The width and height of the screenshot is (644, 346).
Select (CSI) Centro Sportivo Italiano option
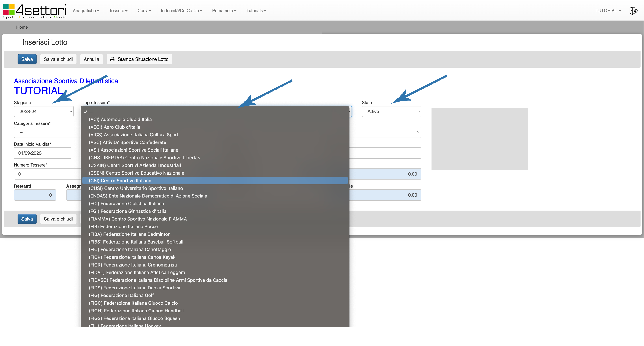coord(120,181)
